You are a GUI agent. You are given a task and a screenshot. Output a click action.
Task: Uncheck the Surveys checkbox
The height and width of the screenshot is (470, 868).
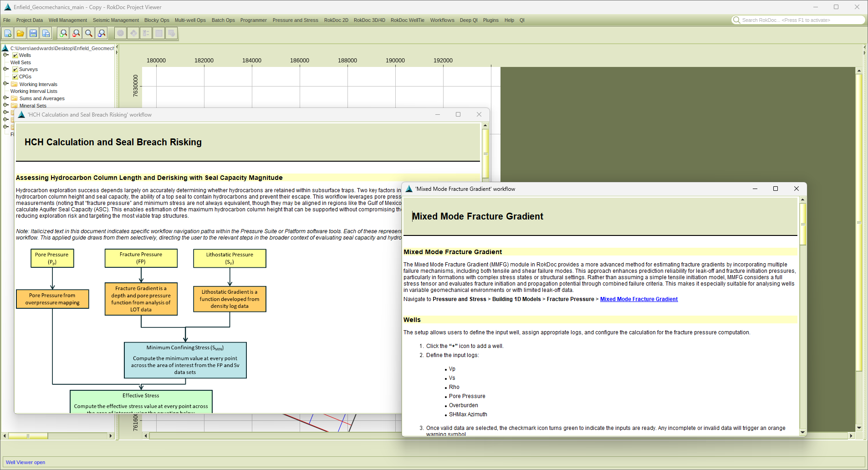15,70
